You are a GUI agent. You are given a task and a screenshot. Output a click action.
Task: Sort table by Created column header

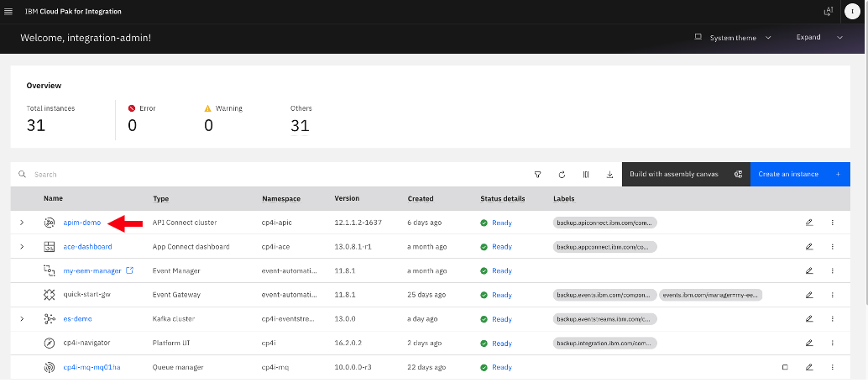421,198
